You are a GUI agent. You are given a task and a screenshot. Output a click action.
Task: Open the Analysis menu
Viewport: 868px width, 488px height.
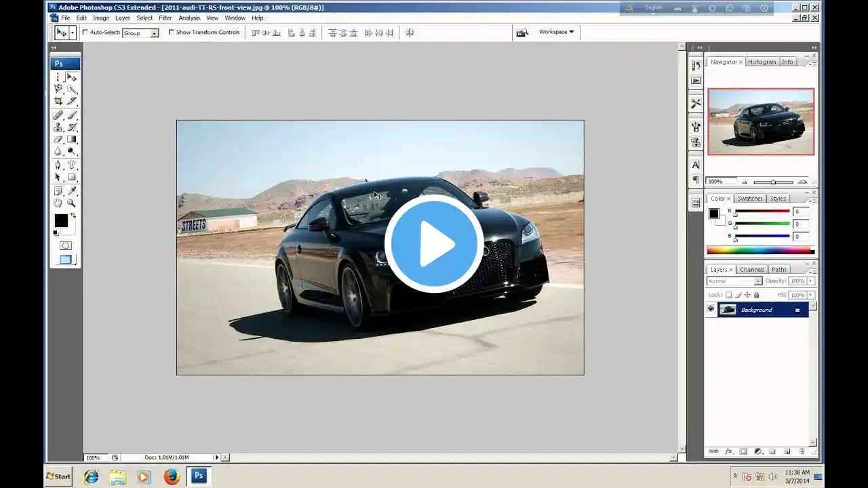click(189, 18)
